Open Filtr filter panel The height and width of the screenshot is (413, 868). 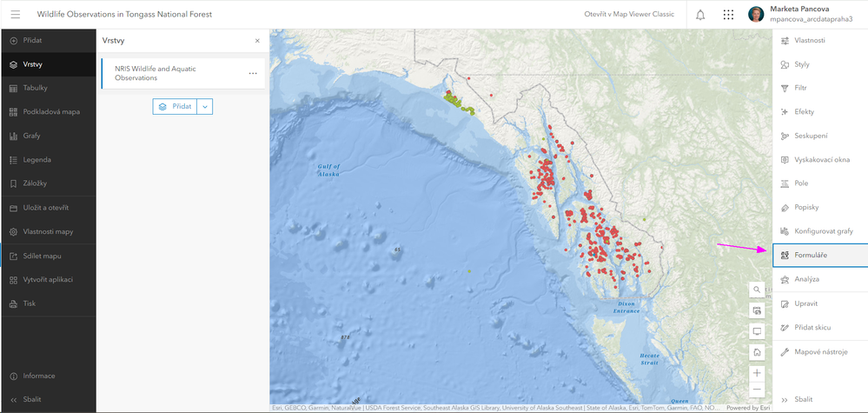click(820, 88)
